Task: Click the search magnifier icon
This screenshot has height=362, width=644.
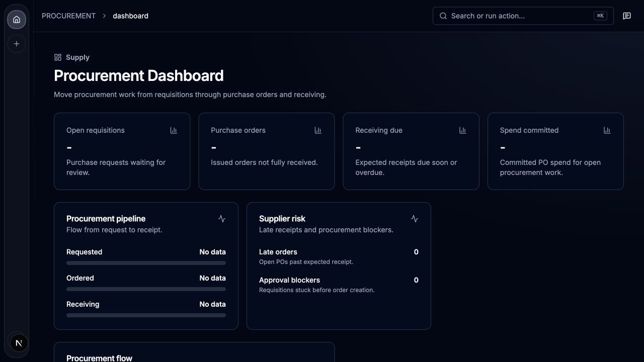Action: [443, 16]
